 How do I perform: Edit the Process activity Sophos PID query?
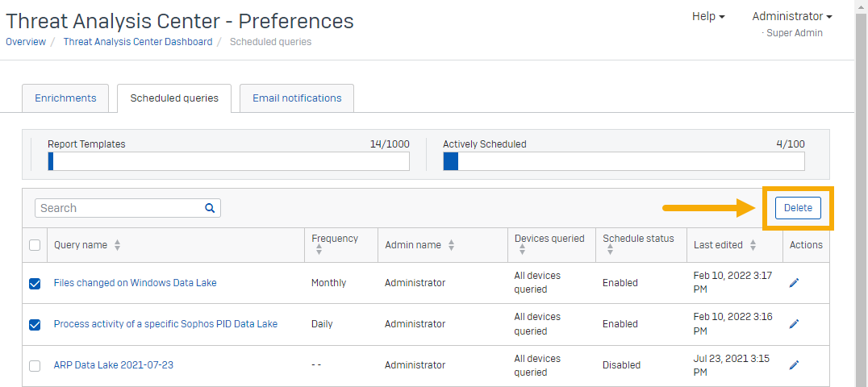(x=794, y=324)
